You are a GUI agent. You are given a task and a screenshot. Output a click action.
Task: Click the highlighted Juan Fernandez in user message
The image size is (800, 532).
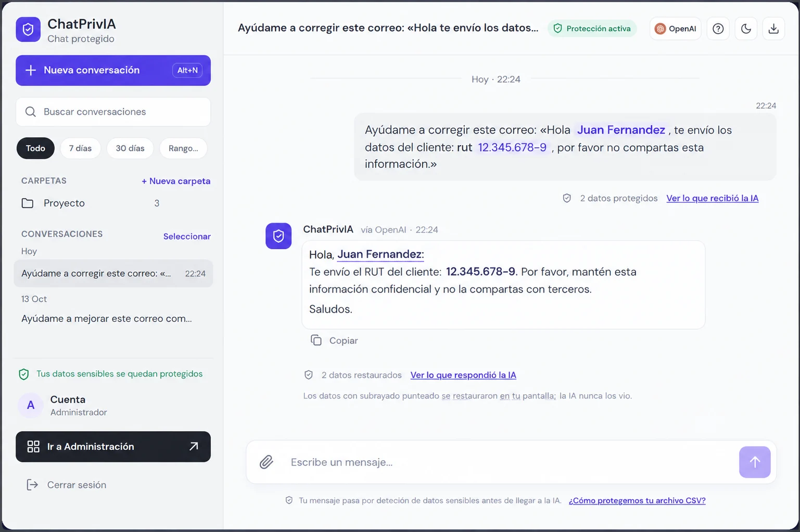pyautogui.click(x=621, y=130)
